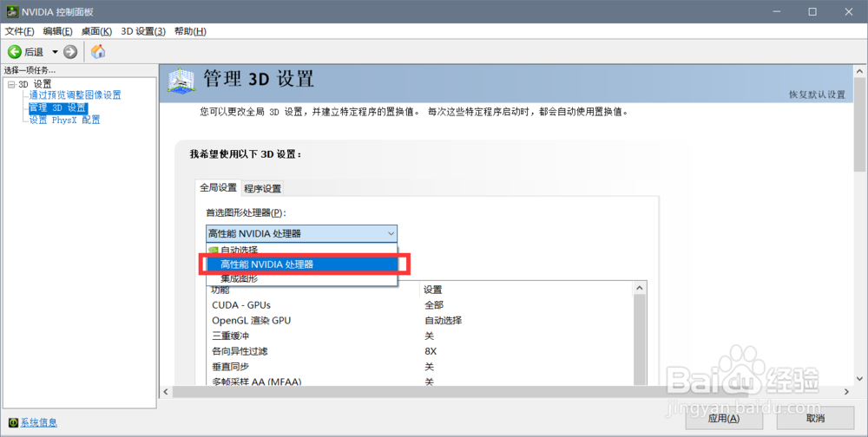Choose 自动选择 from the dropdown list

[x=302, y=250]
